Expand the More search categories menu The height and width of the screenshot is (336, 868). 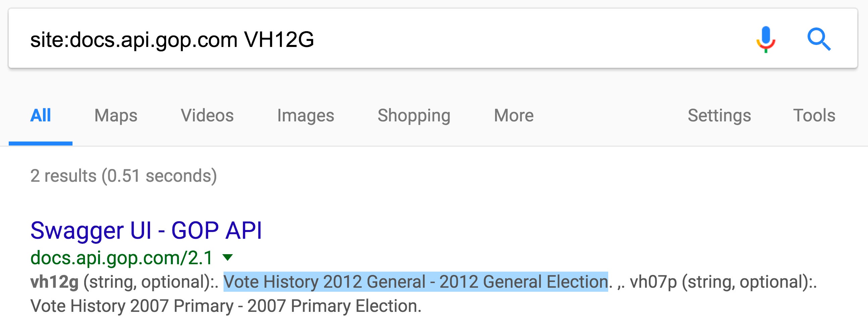tap(514, 115)
